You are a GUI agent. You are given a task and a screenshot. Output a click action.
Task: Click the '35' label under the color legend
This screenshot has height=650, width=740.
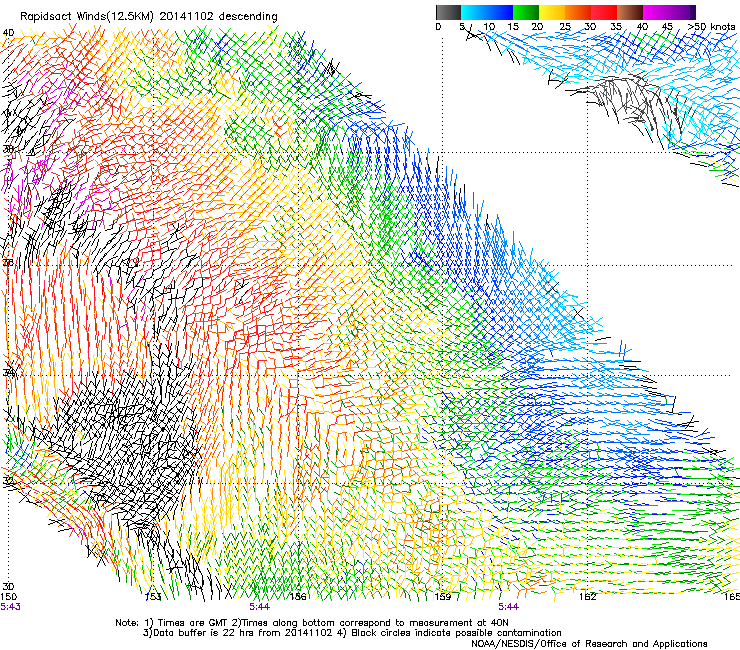coord(616,27)
